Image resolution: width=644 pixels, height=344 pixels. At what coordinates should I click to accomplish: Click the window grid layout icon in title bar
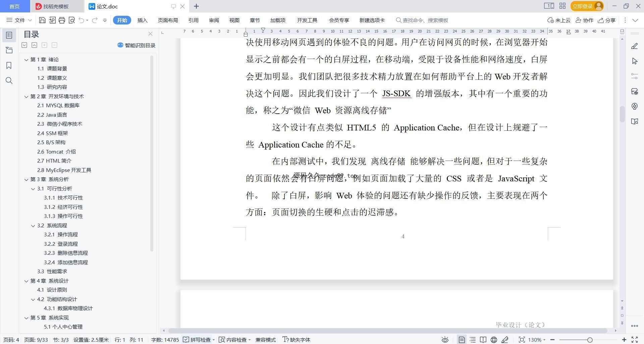pyautogui.click(x=562, y=6)
